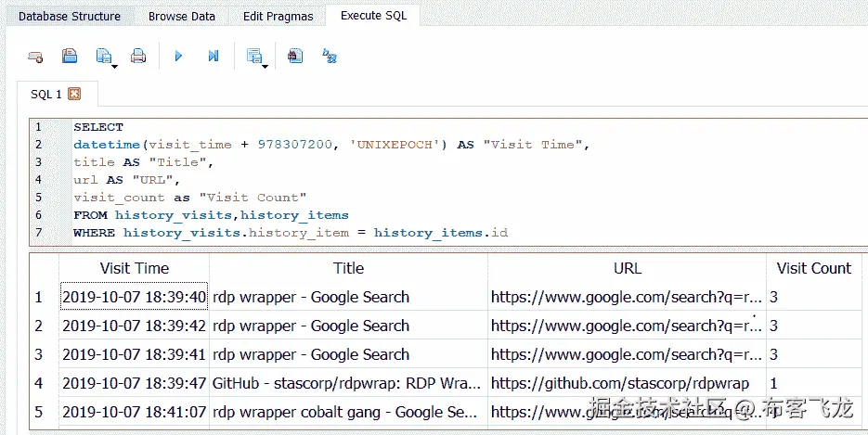Switch to Database Structure tab
The image size is (868, 435).
(x=70, y=16)
